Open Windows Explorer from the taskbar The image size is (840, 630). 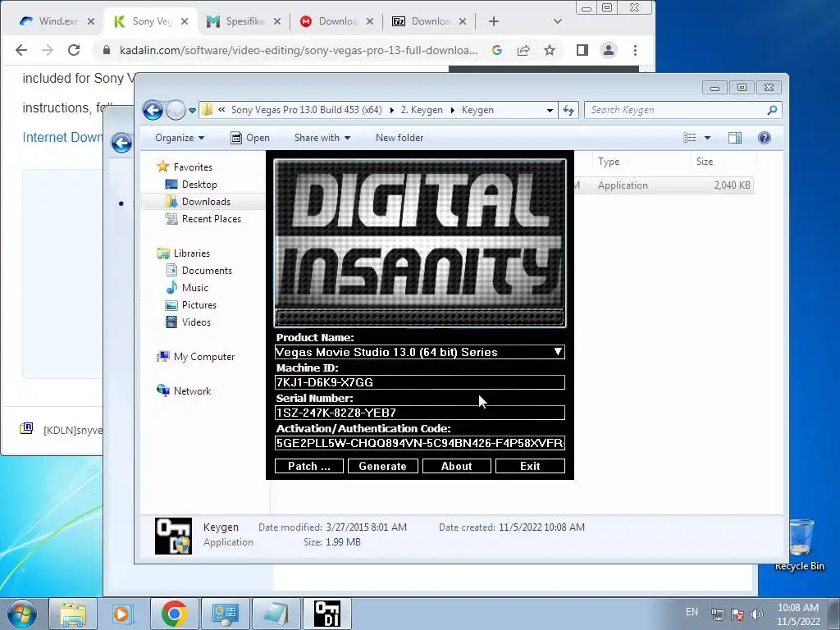coord(73,614)
